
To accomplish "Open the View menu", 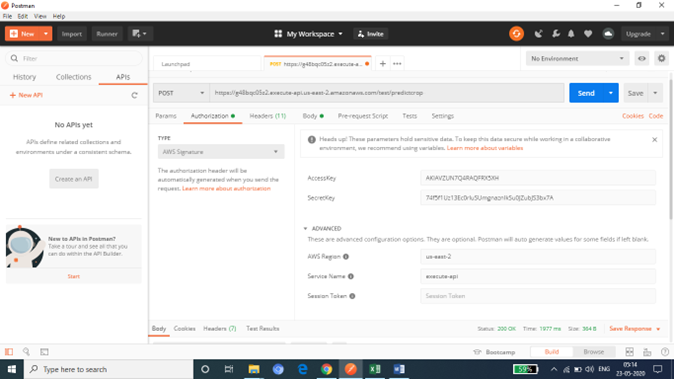I will pyautogui.click(x=40, y=16).
